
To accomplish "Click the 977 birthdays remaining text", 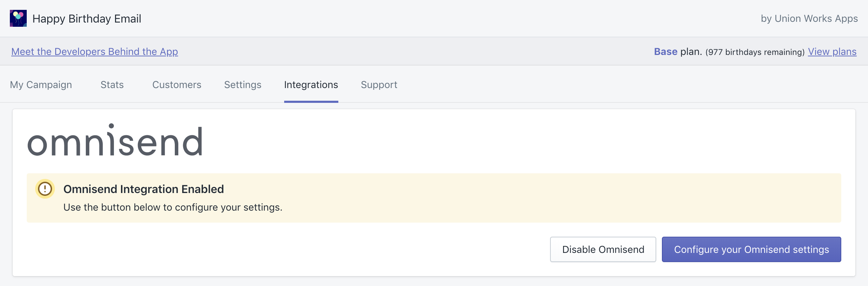I will tap(755, 52).
